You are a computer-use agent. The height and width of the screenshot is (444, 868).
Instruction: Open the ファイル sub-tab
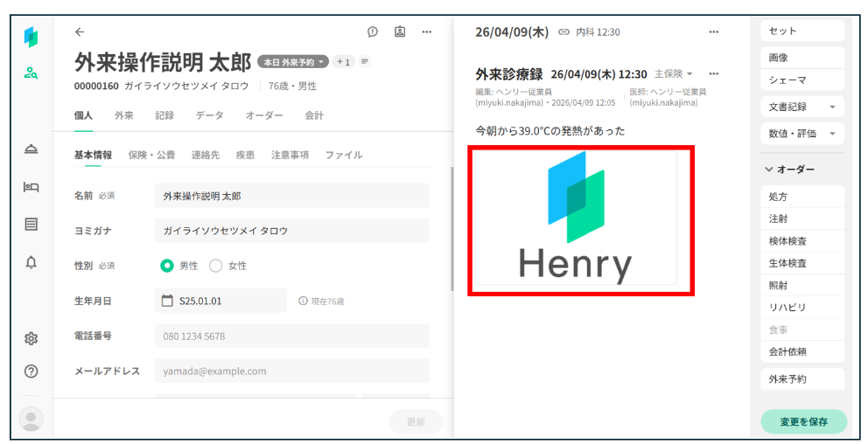pos(344,155)
